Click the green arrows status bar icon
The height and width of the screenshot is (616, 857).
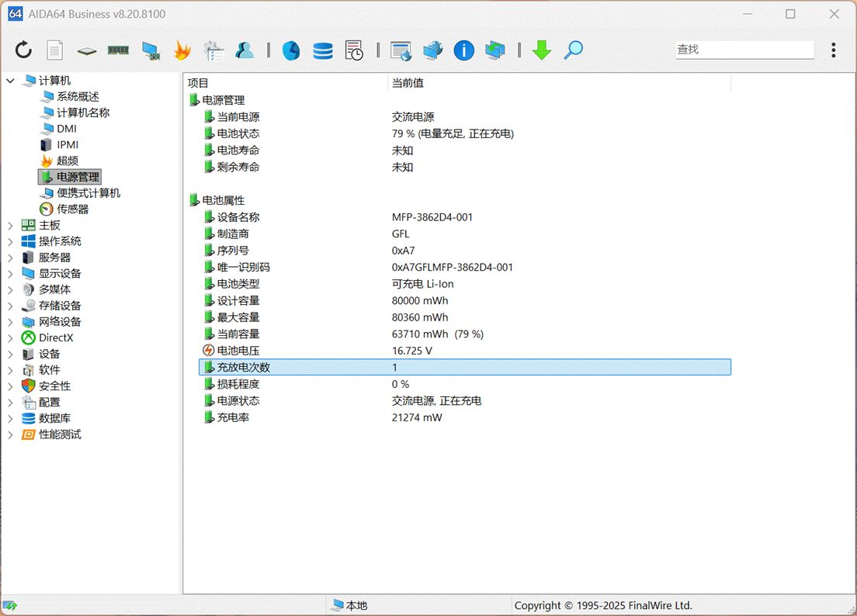pos(10,606)
